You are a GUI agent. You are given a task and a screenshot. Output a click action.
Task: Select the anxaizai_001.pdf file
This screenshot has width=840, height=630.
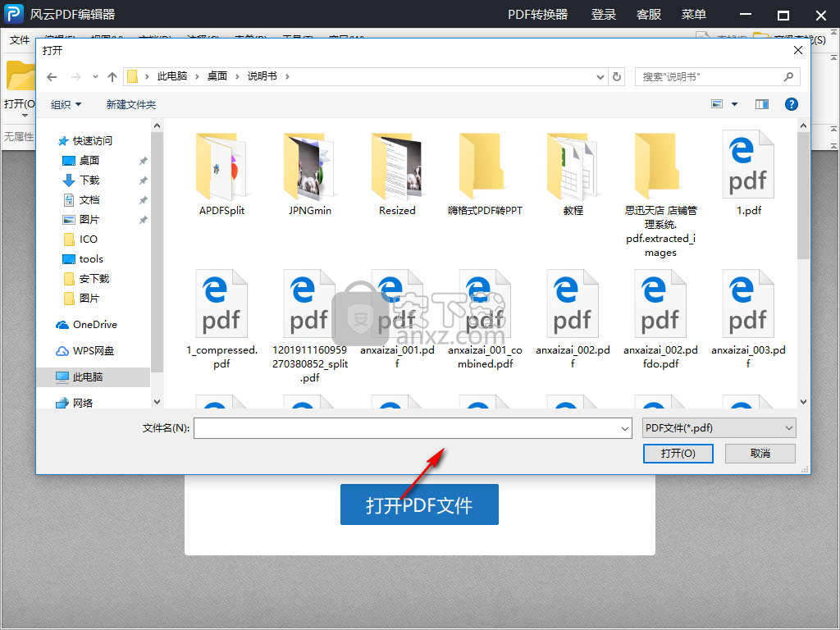point(397,320)
